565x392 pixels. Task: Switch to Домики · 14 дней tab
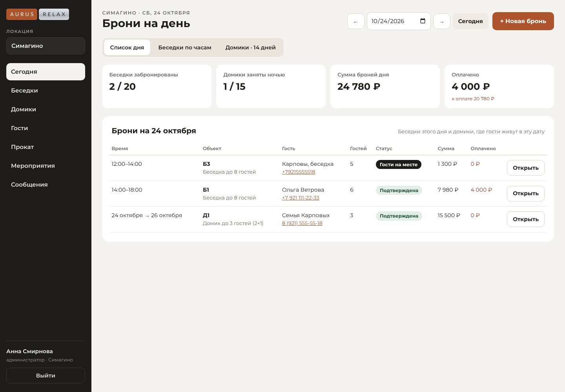(250, 47)
